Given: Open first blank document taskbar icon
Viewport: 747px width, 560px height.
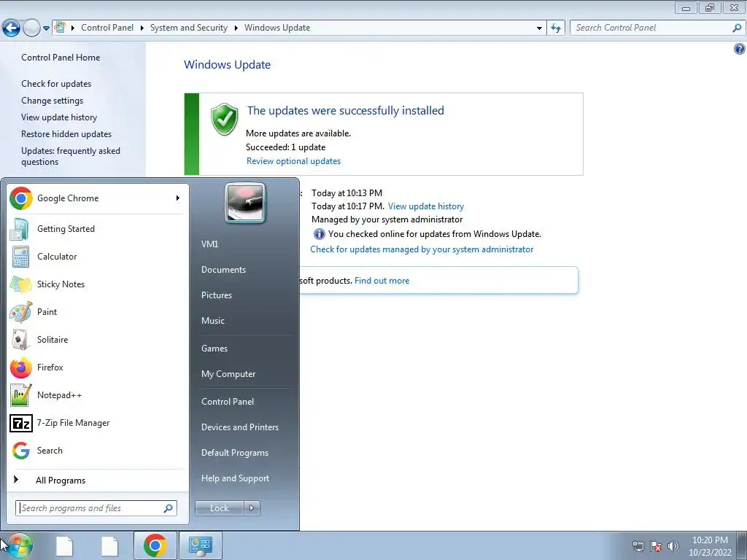Looking at the screenshot, I should pos(64,545).
